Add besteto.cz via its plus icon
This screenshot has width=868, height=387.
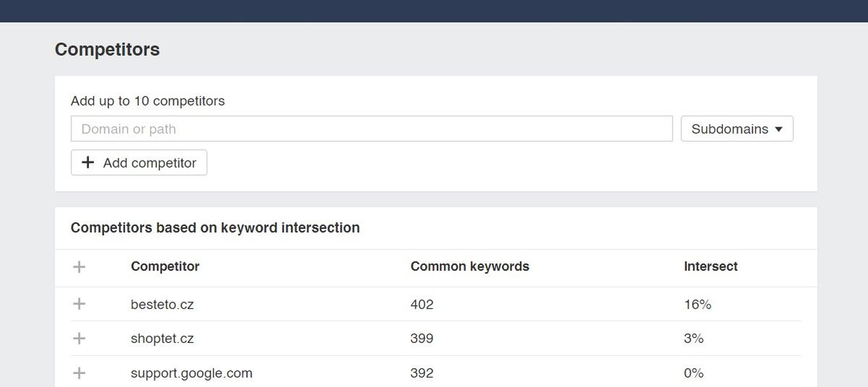click(80, 304)
